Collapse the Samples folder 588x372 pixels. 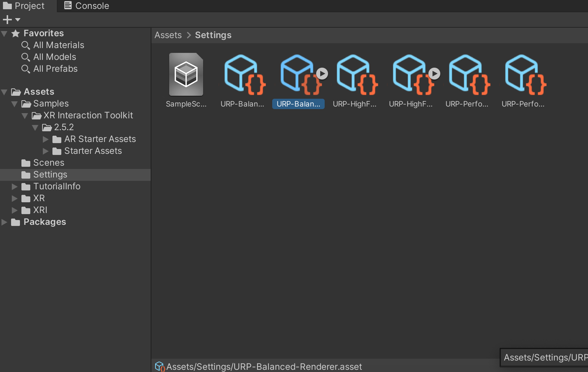point(15,104)
